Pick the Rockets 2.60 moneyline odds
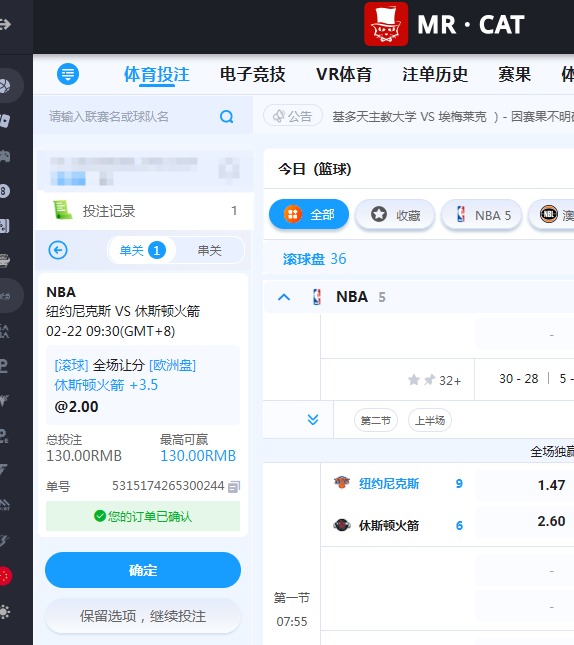Screen dimensions: 574x645 (x=551, y=521)
